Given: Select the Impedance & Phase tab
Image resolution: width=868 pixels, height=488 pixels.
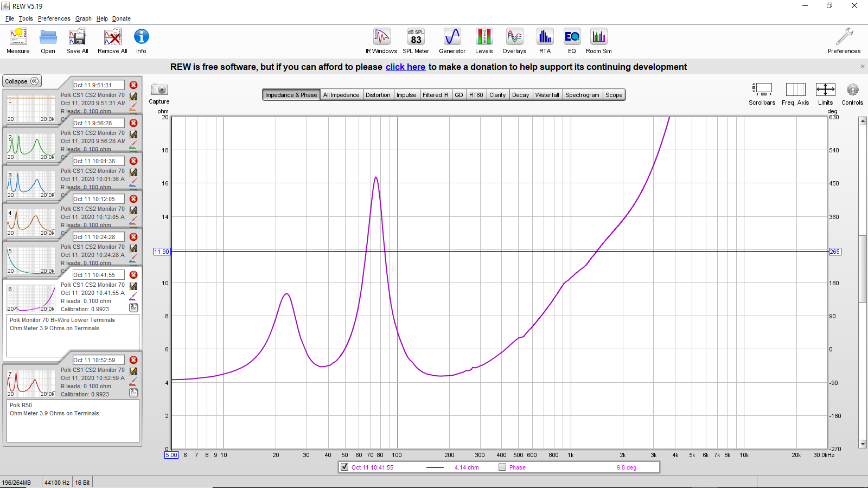Looking at the screenshot, I should click(x=291, y=95).
